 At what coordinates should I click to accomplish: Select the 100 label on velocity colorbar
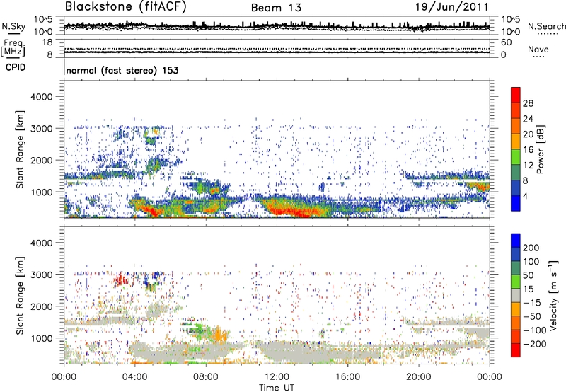tap(531, 262)
